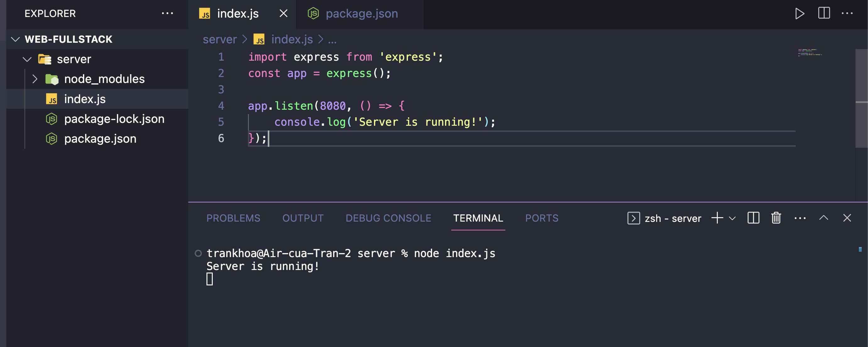The image size is (868, 347).
Task: Hide the bottom terminal panel
Action: coord(847,218)
